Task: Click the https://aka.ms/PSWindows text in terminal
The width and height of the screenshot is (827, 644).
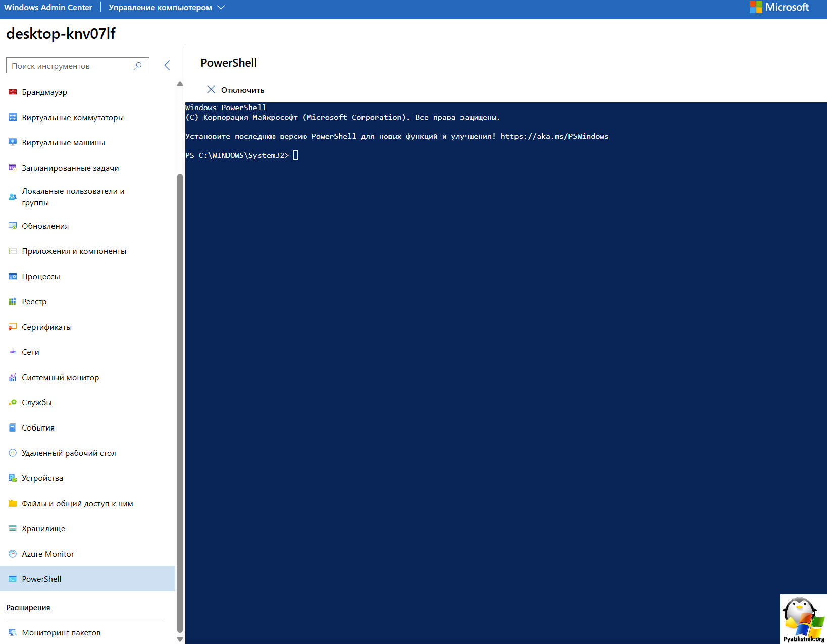Action: pyautogui.click(x=554, y=136)
